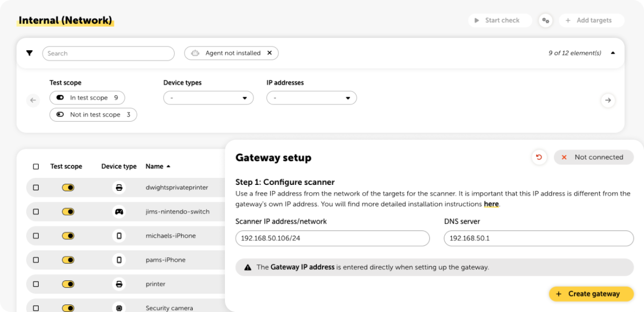644x312 pixels.
Task: Filter by In test scope chip
Action: tap(87, 97)
